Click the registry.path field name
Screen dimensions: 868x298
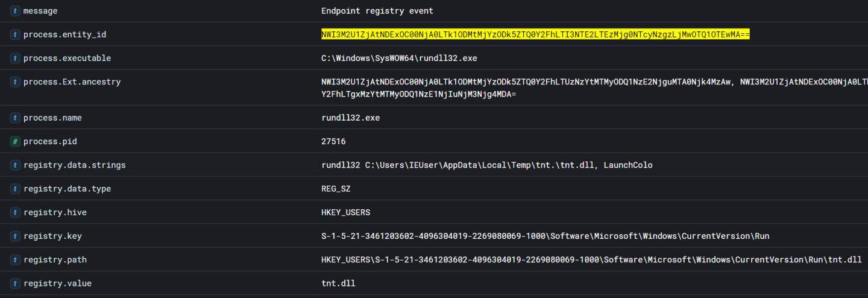[55, 260]
